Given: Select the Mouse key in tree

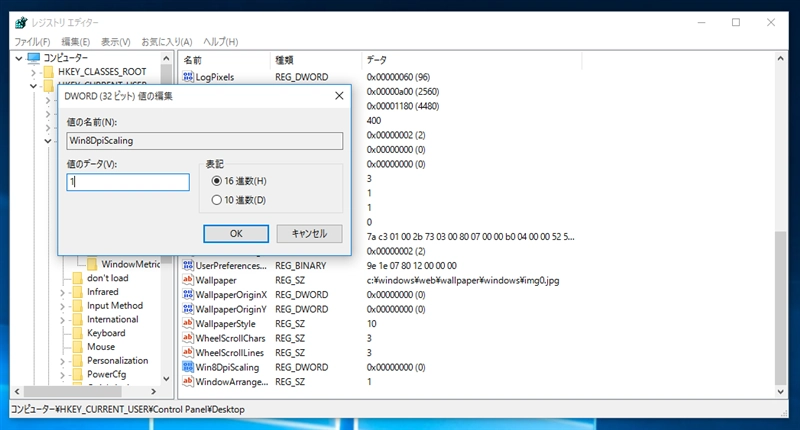Looking at the screenshot, I should pos(101,346).
